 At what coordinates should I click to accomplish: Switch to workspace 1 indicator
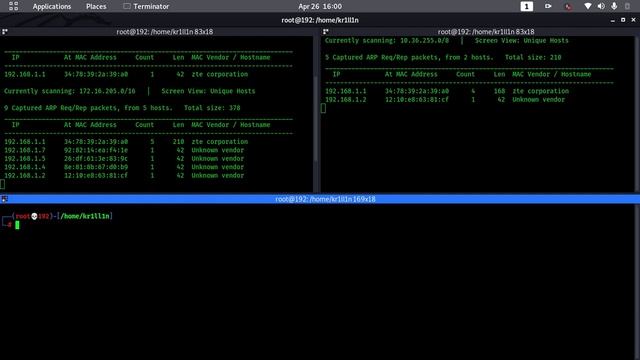[x=527, y=7]
